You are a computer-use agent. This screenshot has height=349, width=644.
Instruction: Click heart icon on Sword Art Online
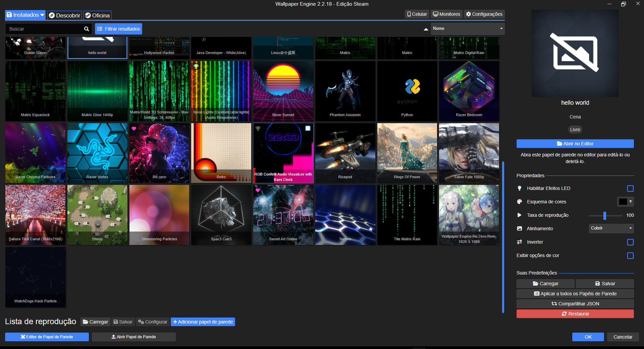click(258, 190)
